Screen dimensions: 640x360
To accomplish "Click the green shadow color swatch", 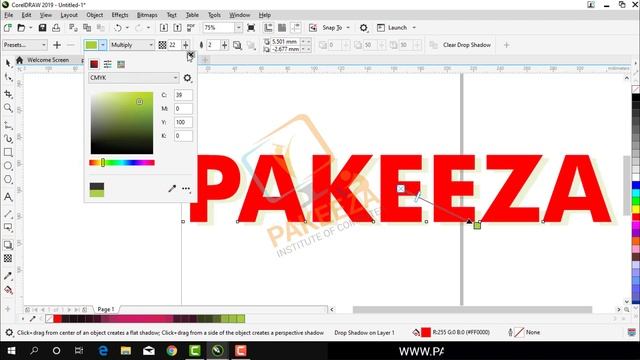I will [x=91, y=45].
